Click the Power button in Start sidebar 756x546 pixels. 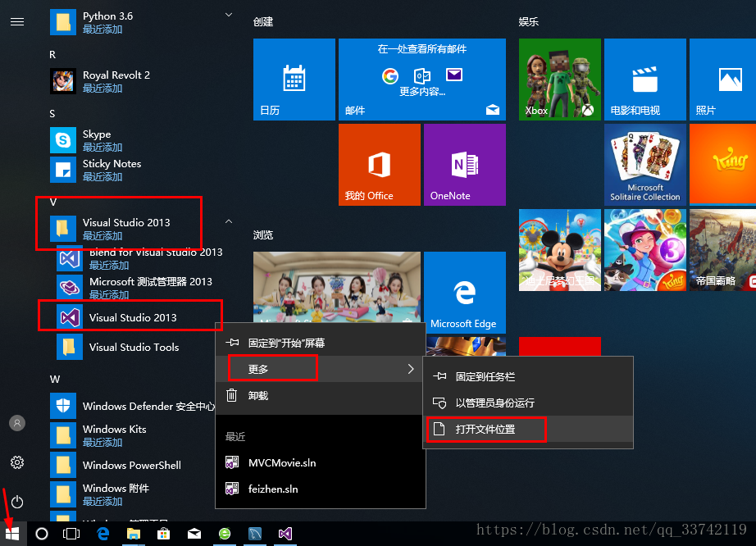point(17,503)
